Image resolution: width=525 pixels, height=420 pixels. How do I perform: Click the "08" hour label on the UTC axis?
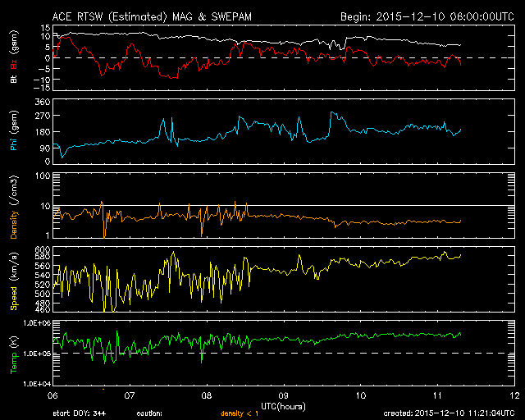coord(207,396)
